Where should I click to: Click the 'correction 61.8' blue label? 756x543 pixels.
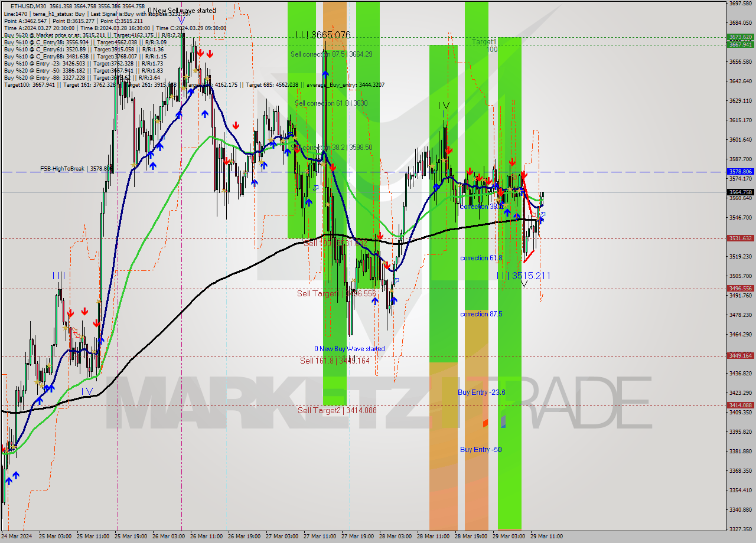coord(481,258)
